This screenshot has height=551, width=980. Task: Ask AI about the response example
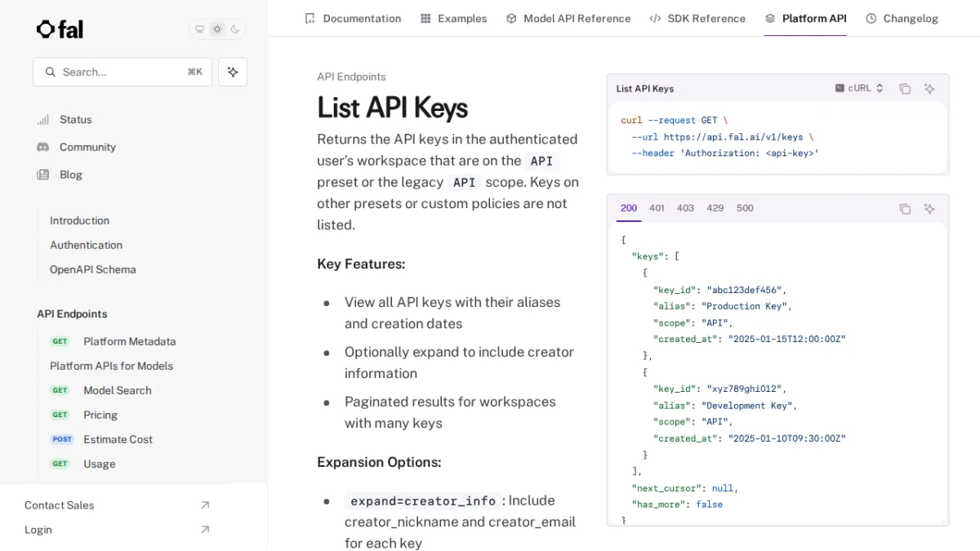929,209
